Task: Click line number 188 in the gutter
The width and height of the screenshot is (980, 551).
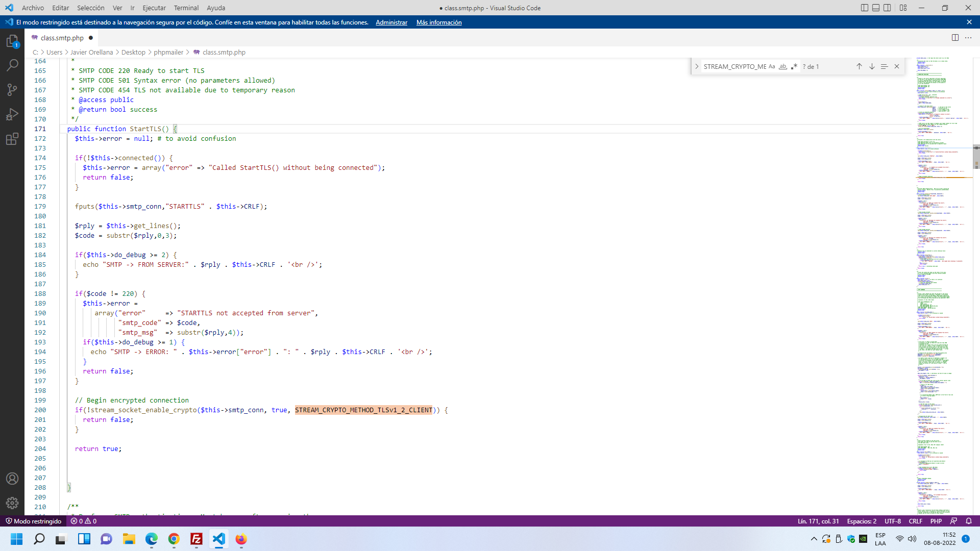Action: click(x=40, y=293)
